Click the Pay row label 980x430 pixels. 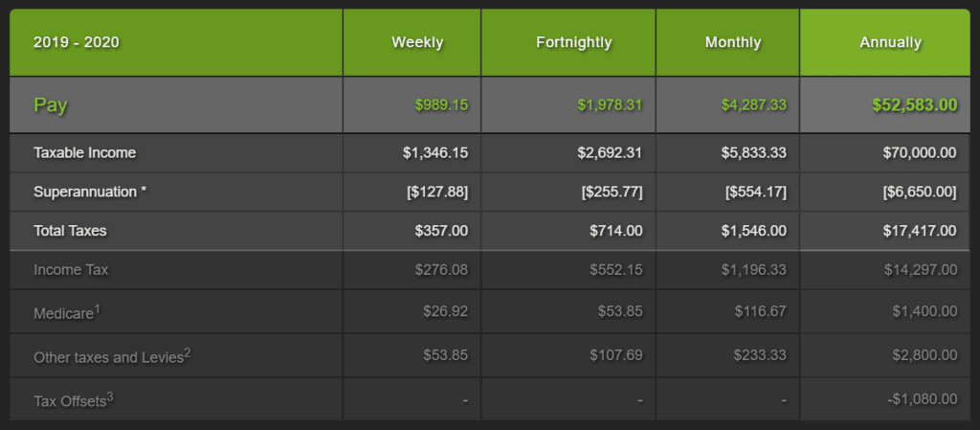click(x=51, y=104)
